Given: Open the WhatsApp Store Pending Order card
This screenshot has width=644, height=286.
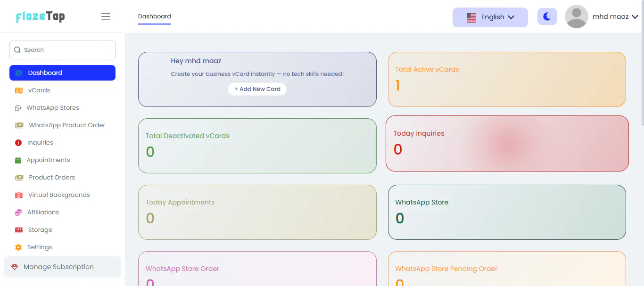Looking at the screenshot, I should pyautogui.click(x=507, y=269).
